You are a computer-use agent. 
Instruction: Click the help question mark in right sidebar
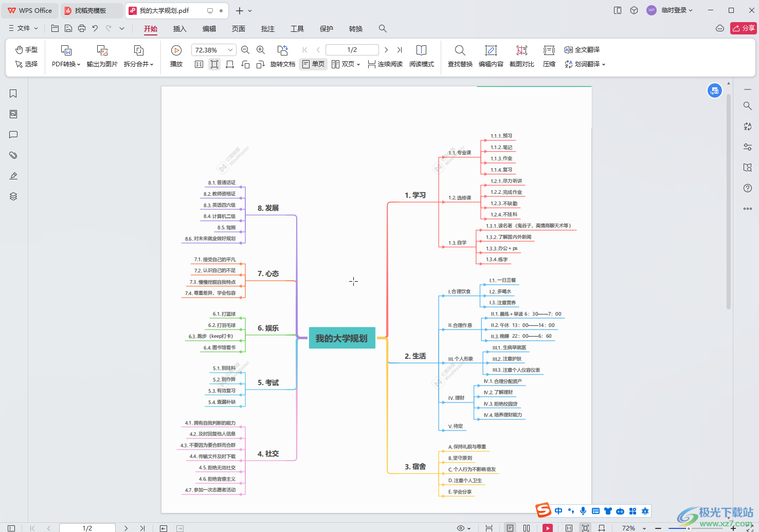coord(748,188)
